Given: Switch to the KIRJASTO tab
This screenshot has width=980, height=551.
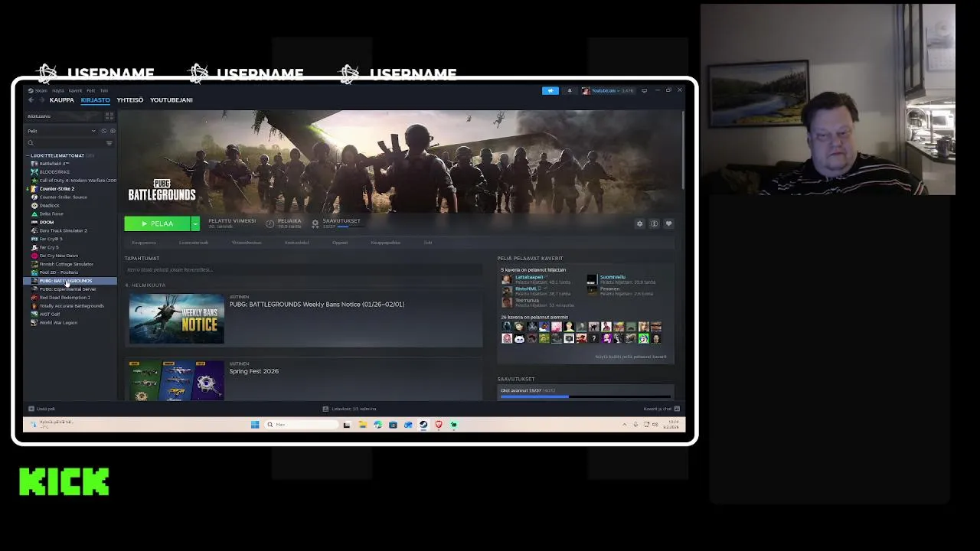Looking at the screenshot, I should (x=96, y=100).
